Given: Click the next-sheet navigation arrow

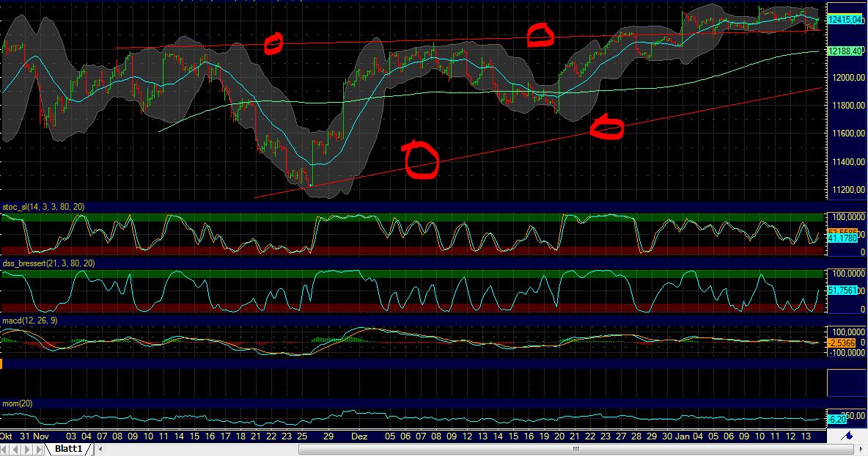Looking at the screenshot, I should point(27,449).
